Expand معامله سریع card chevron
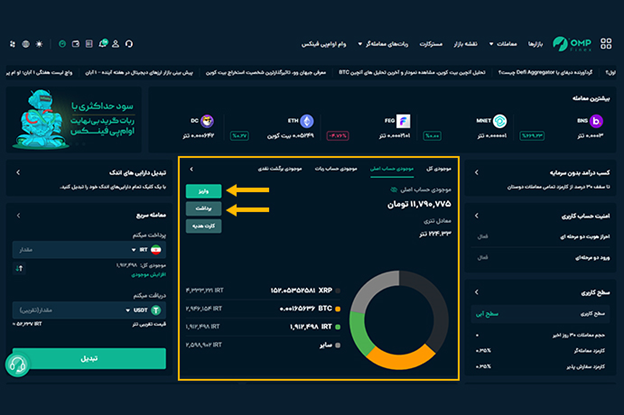 (x=18, y=215)
